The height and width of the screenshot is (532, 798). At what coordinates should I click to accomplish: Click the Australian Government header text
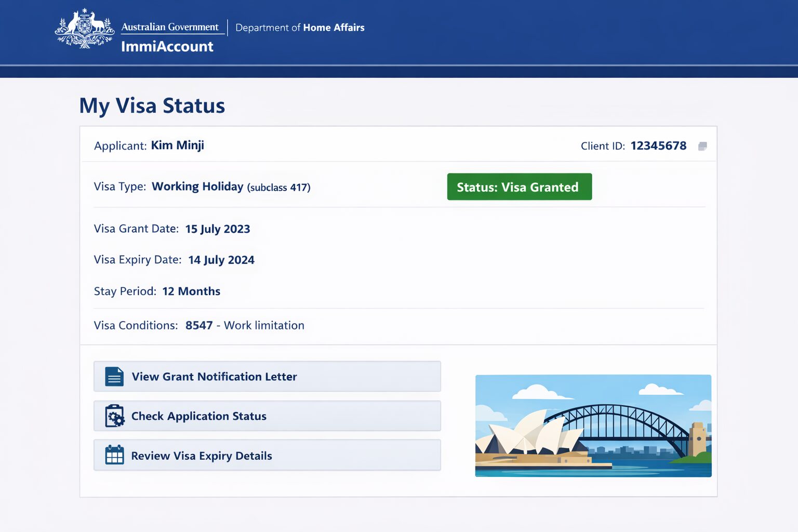[x=170, y=27]
